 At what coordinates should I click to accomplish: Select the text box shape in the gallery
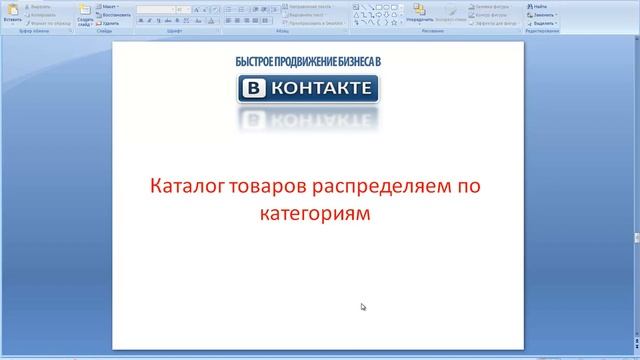(356, 7)
